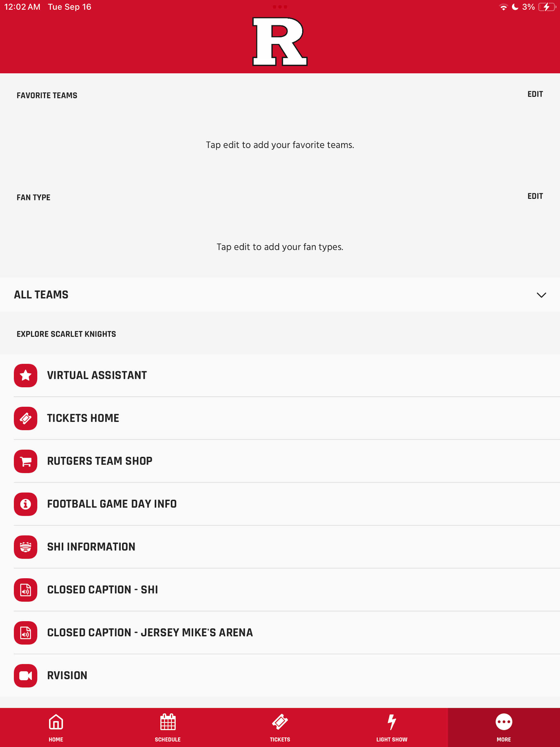Tap the Closed Caption Jersey Mike's Arena icon
Screen dimensions: 560x747
(26, 632)
